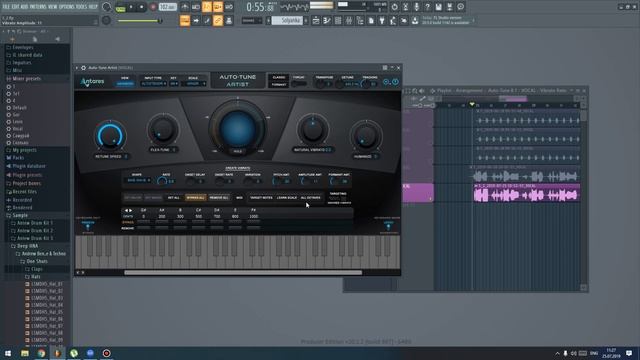Toggle the orange link icon in toolbar
640x360 pixels.
pos(218,20)
